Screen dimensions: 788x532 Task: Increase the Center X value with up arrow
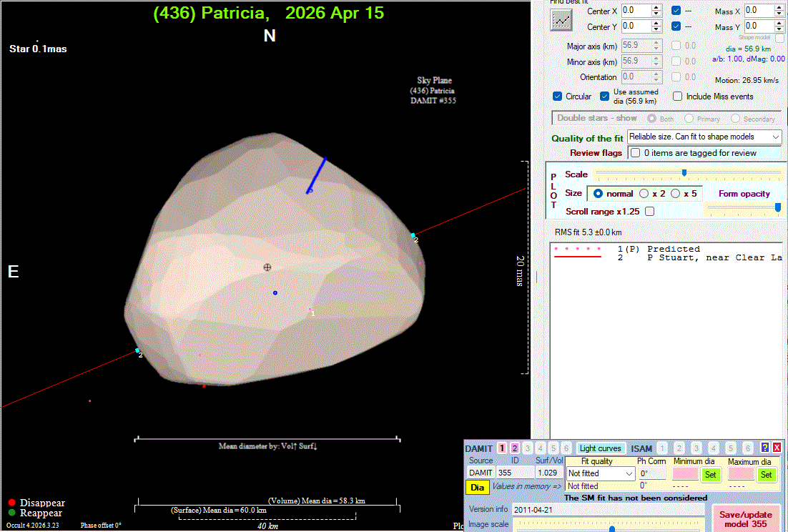click(x=656, y=8)
